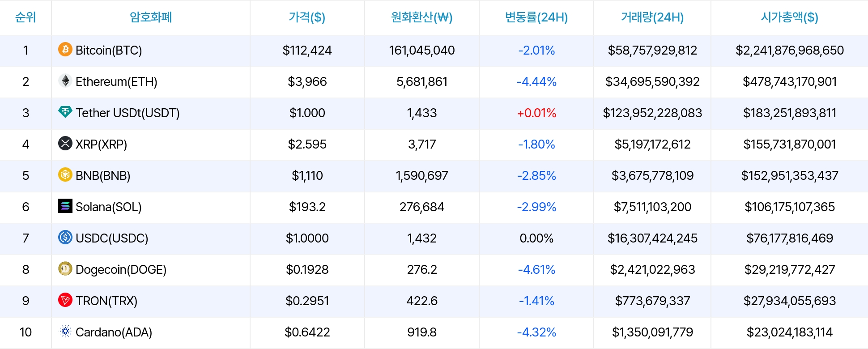Viewport: 868px width, 349px height.
Task: Sort by 순위 column header
Action: (26, 17)
